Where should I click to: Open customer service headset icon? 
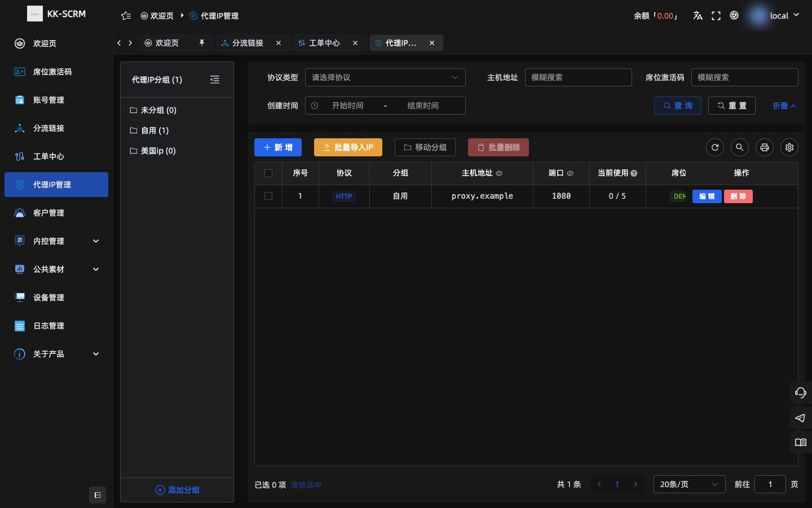801,392
